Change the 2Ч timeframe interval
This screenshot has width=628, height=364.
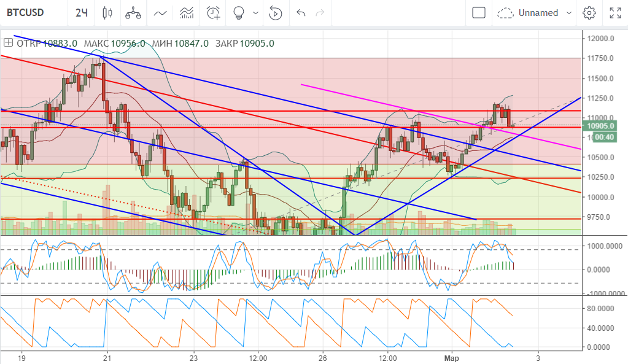click(81, 13)
